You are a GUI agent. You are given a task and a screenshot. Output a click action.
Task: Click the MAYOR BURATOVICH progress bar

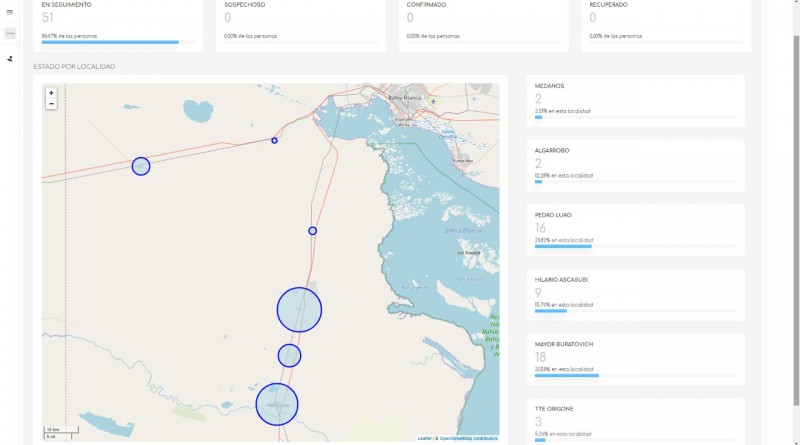pos(567,376)
